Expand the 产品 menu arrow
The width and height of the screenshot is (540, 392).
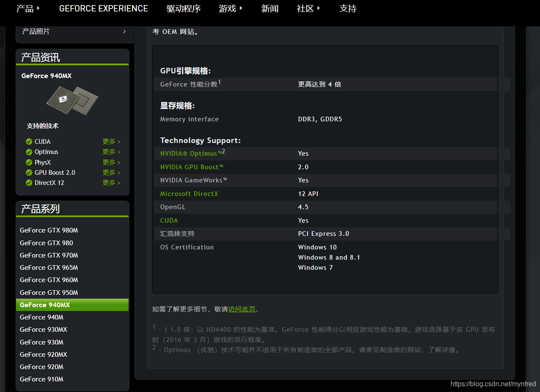point(39,8)
